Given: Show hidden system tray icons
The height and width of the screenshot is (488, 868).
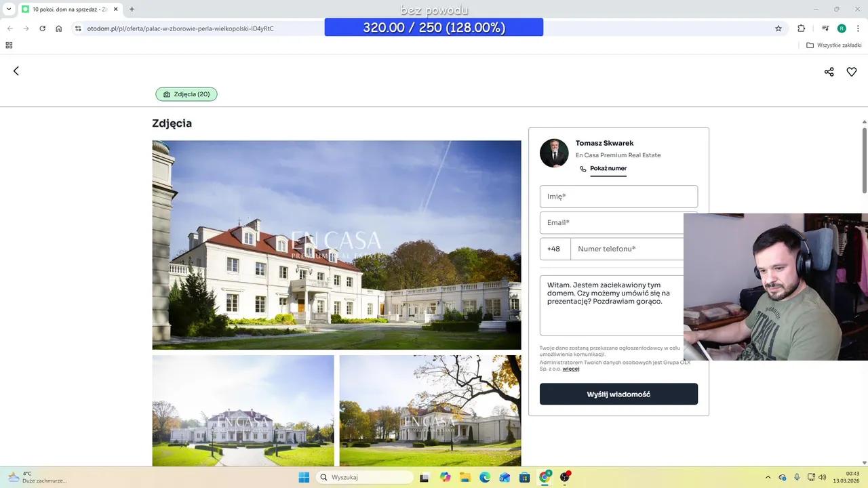Looking at the screenshot, I should 768,477.
